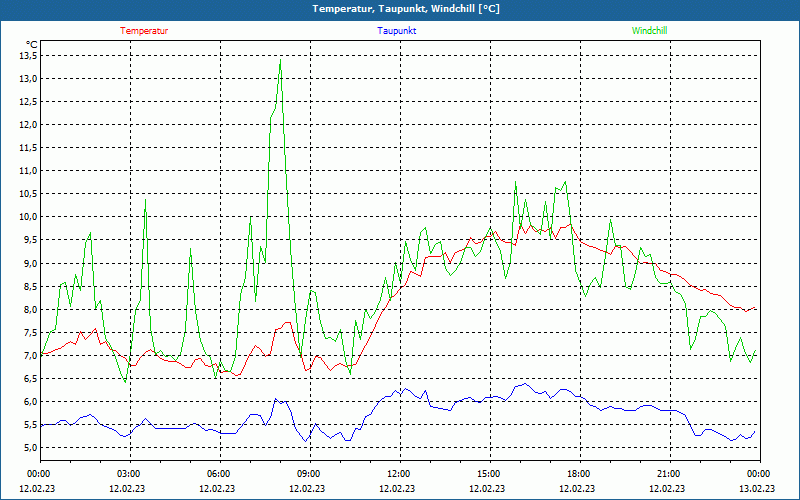Click the 11,5 y-axis value

tap(28, 147)
